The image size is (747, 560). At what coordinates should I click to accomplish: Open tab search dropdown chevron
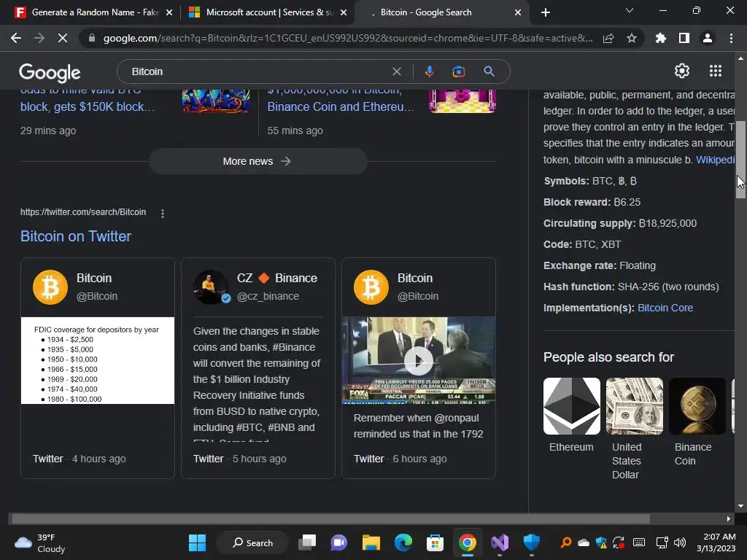[630, 10]
